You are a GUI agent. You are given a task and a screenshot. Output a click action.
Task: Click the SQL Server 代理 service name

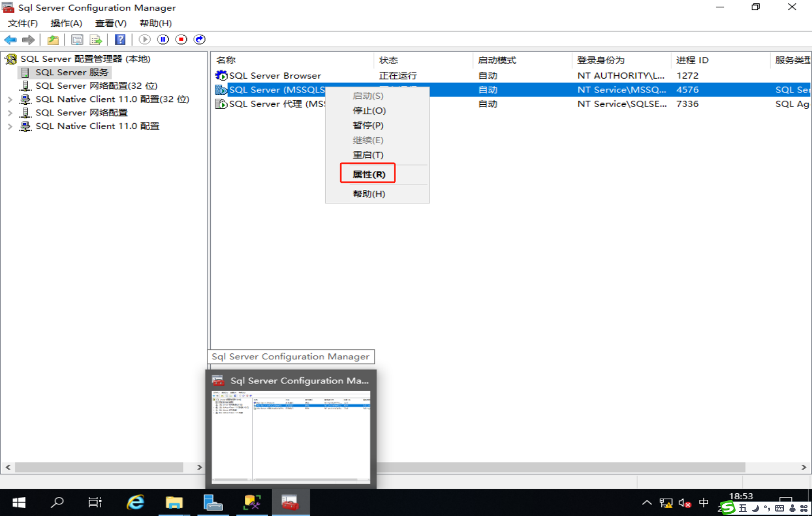[x=277, y=104]
